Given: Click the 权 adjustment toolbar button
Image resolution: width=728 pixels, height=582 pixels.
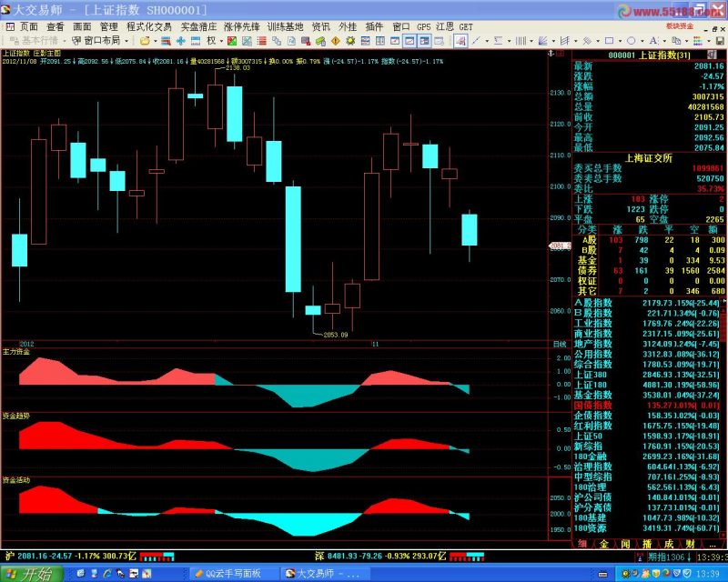Looking at the screenshot, I should pyautogui.click(x=211, y=41).
